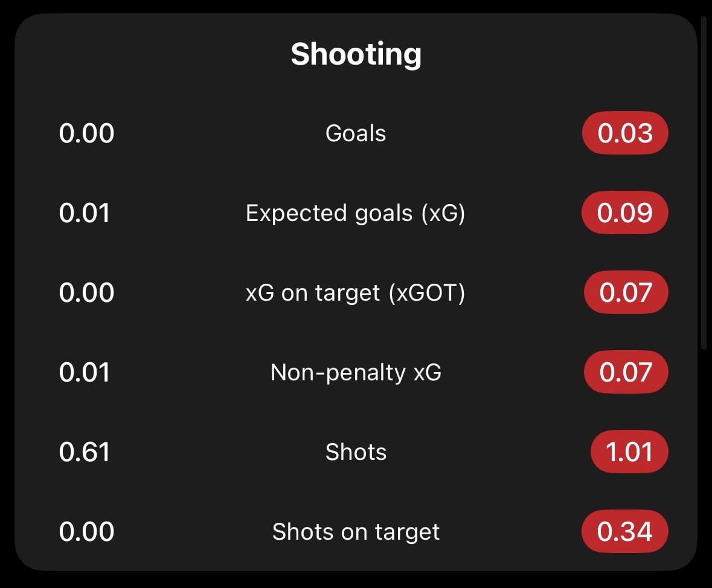Tap the red 1.01 shots badge
712x588 pixels.
click(x=629, y=452)
